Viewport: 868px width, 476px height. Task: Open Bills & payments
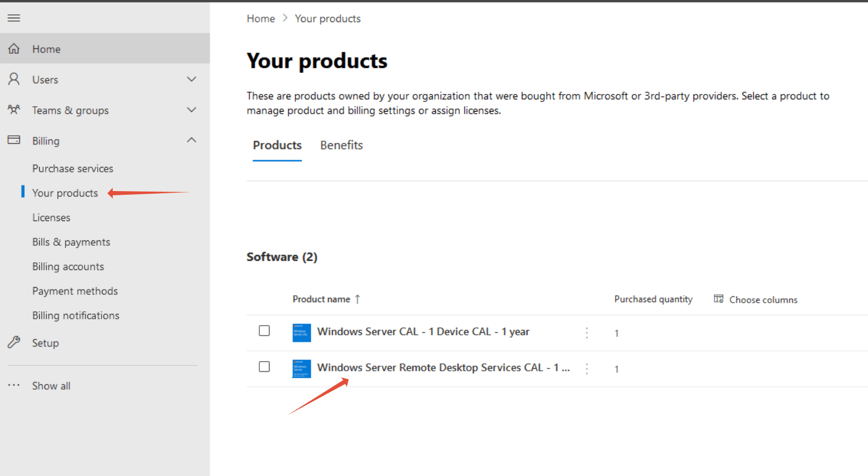pos(71,242)
